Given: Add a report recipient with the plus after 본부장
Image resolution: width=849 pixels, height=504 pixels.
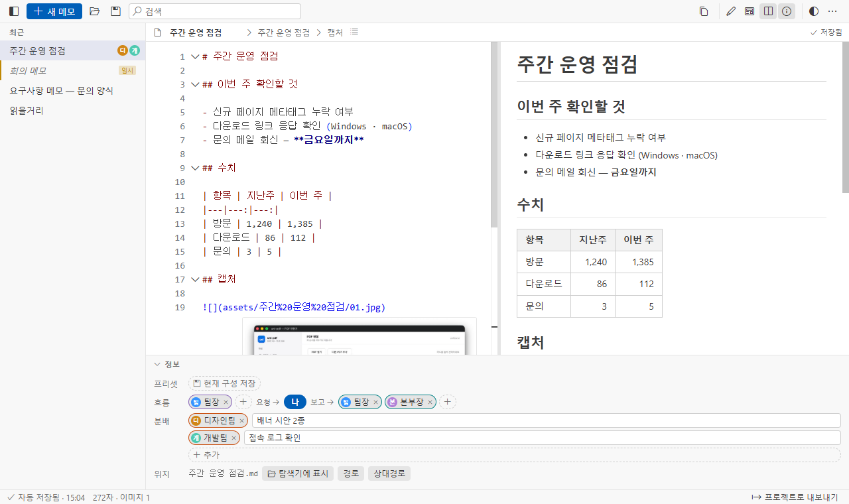Looking at the screenshot, I should [x=448, y=402].
